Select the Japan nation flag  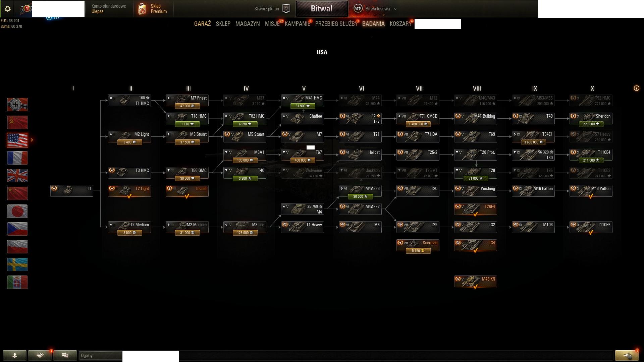(x=17, y=211)
